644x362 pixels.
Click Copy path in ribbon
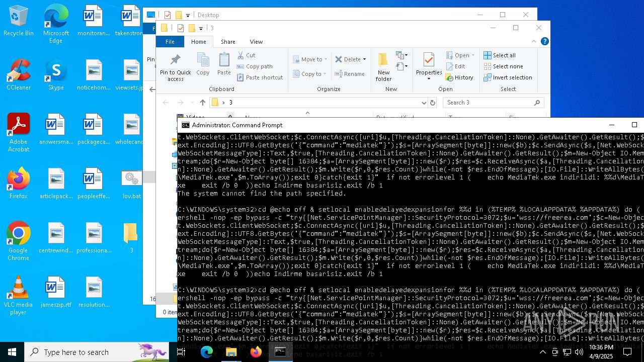[x=255, y=66]
